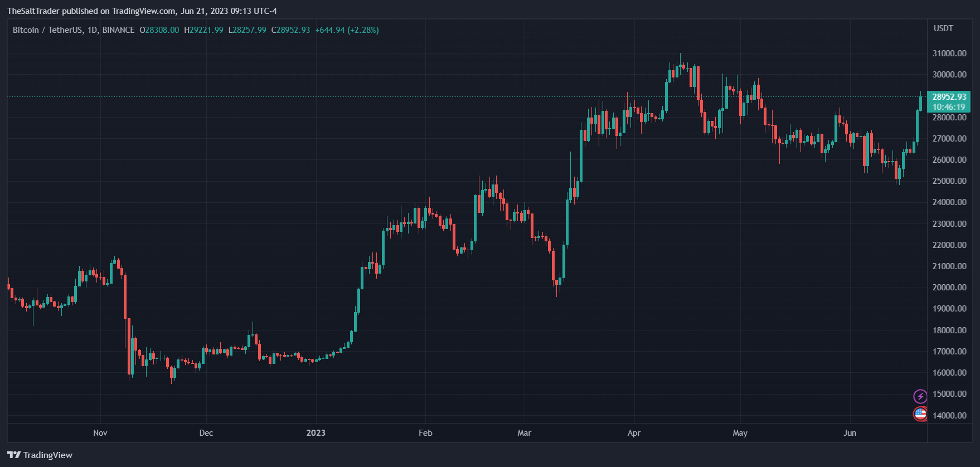Image resolution: width=980 pixels, height=467 pixels.
Task: Click the closing price value C28952.93
Action: (x=290, y=30)
